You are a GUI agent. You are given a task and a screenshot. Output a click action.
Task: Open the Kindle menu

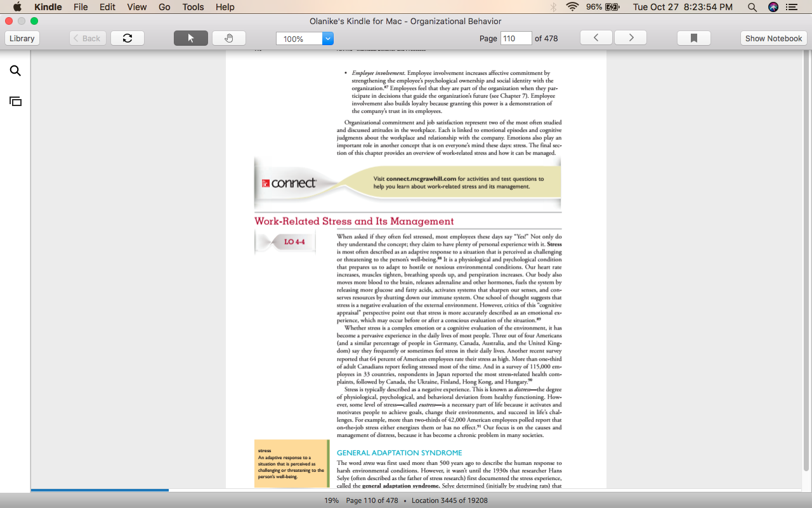(48, 7)
